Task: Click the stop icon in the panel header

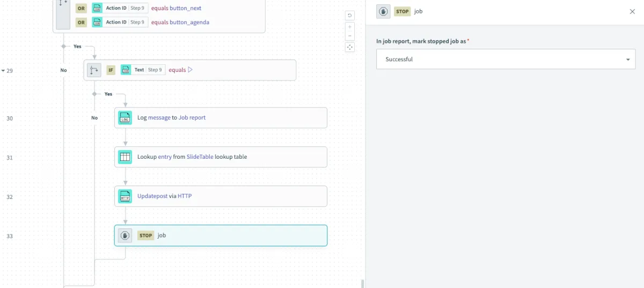Action: coord(383,11)
